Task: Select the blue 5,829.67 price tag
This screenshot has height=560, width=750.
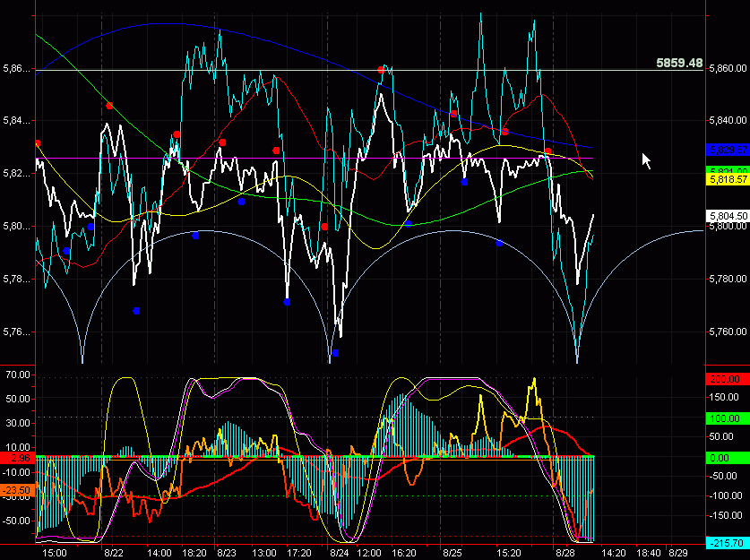Action: coord(728,151)
